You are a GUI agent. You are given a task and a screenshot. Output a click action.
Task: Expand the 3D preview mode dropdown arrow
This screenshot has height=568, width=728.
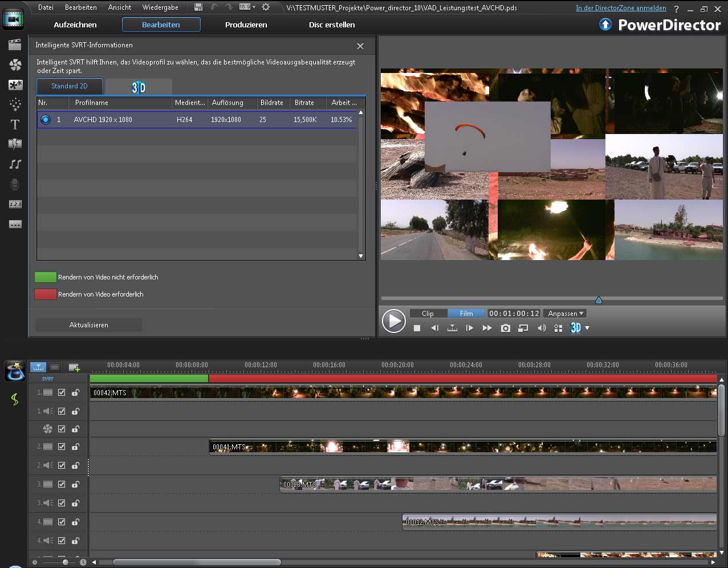pyautogui.click(x=587, y=328)
